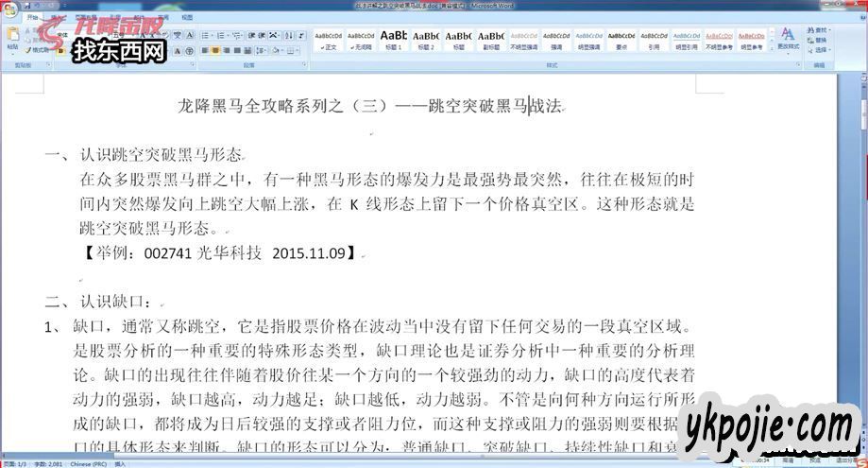This screenshot has height=468, width=868.
Task: Click the bullet list icon
Action: (x=204, y=35)
